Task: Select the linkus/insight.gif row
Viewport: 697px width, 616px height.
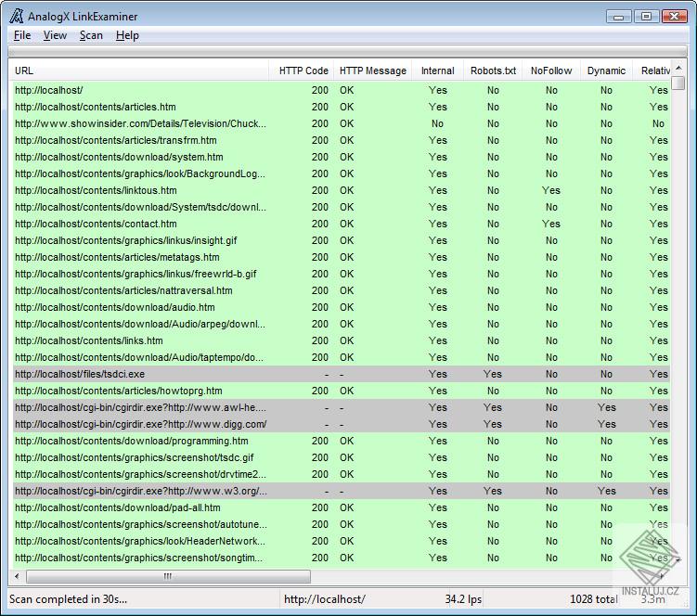Action: 341,240
